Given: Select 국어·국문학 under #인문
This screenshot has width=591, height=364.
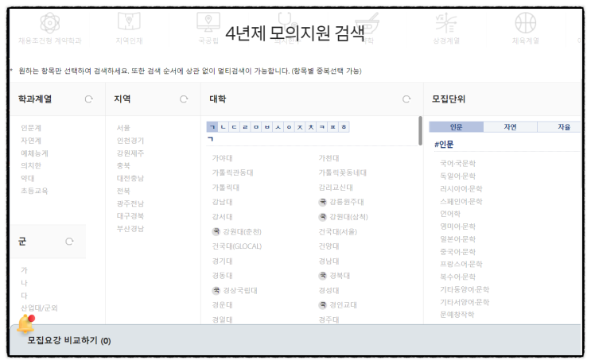Looking at the screenshot, I should 458,164.
